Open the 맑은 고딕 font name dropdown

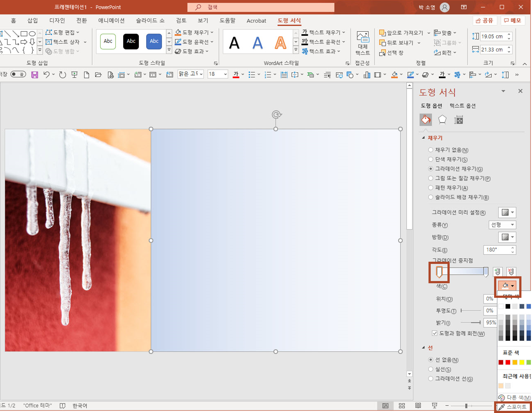(x=201, y=74)
